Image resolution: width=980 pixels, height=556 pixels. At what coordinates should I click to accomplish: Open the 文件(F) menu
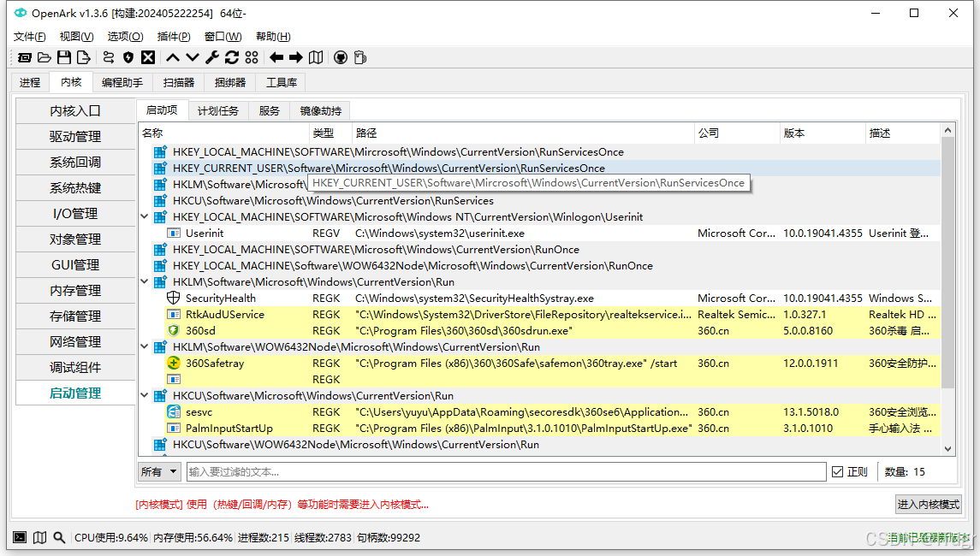pyautogui.click(x=30, y=36)
